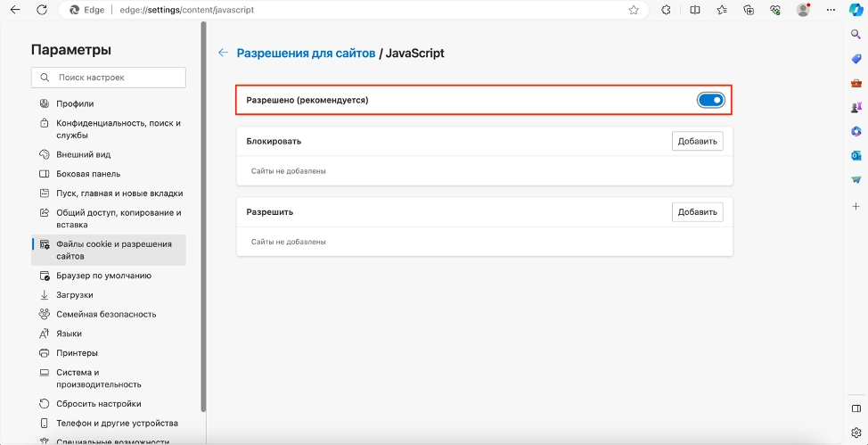Open the Extensions puzzle icon
The width and height of the screenshot is (868, 445).
(667, 10)
